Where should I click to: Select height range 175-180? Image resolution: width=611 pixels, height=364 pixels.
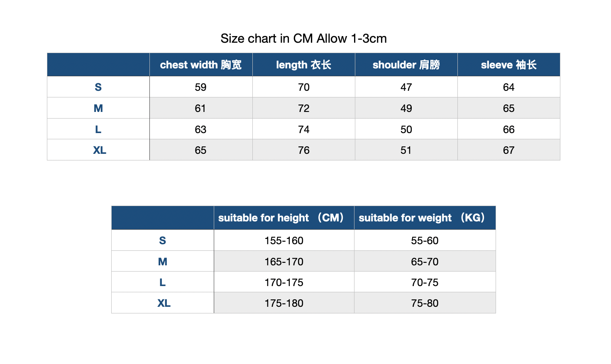(x=284, y=303)
